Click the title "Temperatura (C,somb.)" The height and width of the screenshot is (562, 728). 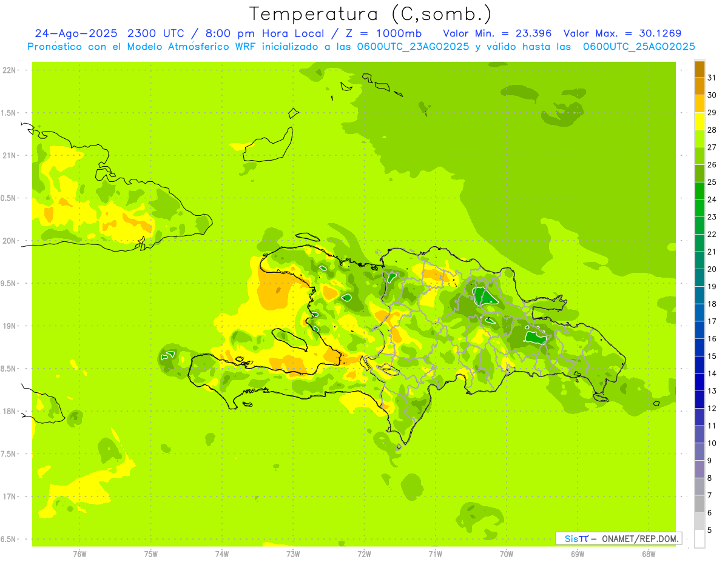[369, 15]
